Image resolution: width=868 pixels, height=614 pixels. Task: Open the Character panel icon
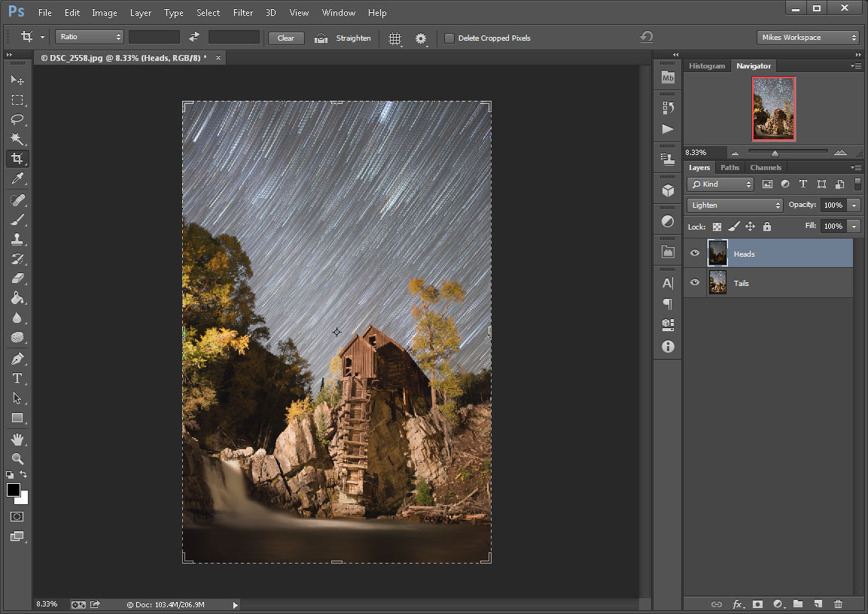(x=669, y=283)
